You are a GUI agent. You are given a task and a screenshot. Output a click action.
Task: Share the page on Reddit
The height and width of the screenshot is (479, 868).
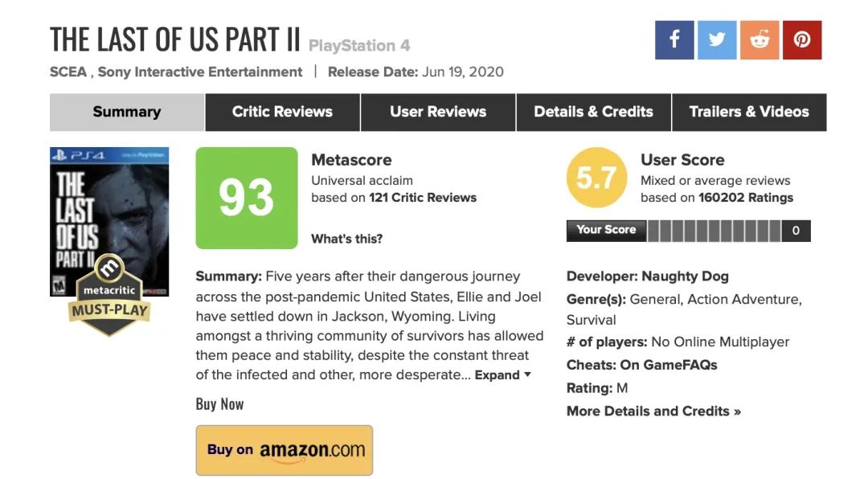tap(759, 40)
